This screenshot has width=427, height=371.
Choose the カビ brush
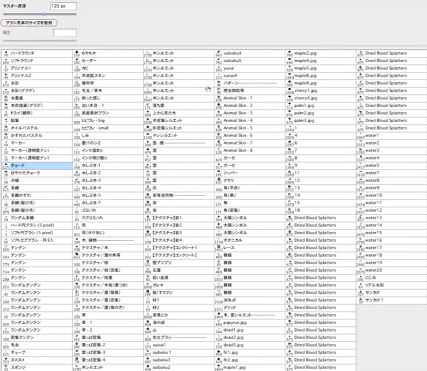click(x=108, y=68)
